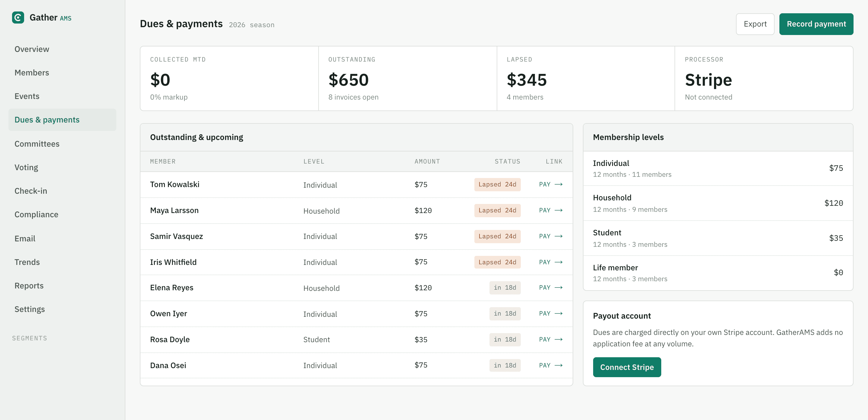Click the SEGMENTS sidebar heading

(30, 338)
